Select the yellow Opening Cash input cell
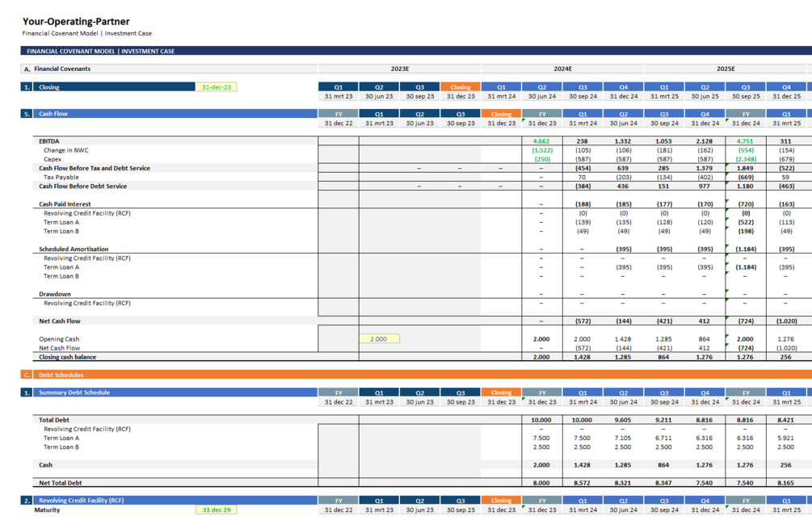 pos(379,339)
